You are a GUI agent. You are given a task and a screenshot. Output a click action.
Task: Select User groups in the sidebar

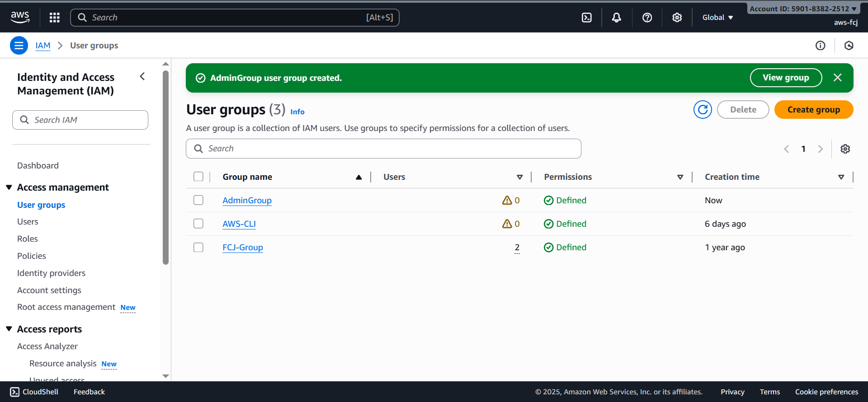[41, 205]
